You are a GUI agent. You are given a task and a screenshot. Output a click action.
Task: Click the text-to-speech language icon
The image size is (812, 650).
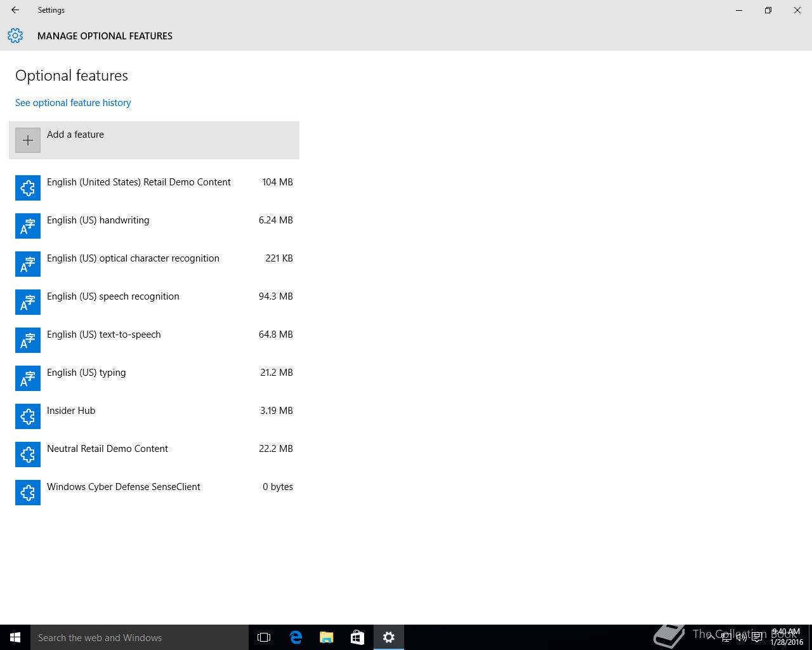[28, 340]
